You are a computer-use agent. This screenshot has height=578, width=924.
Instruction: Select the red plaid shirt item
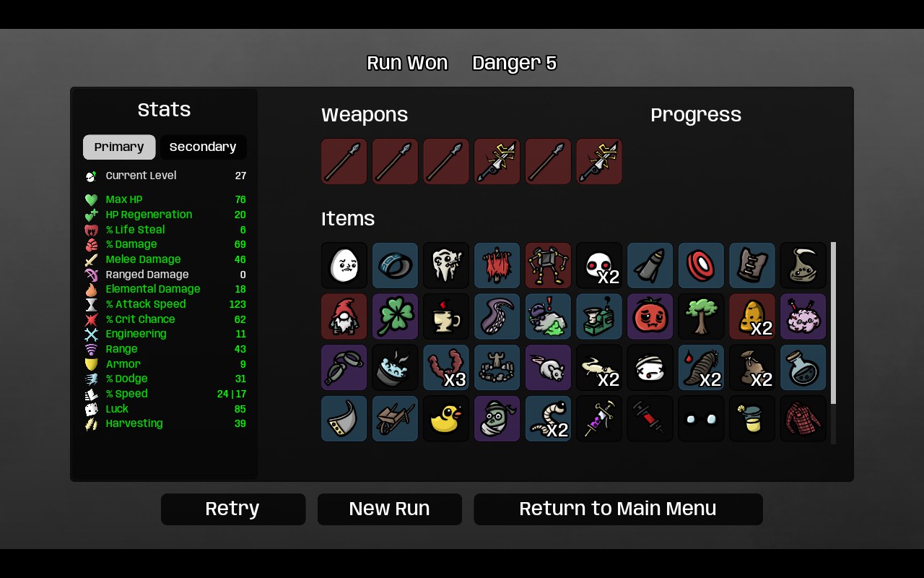tap(803, 418)
